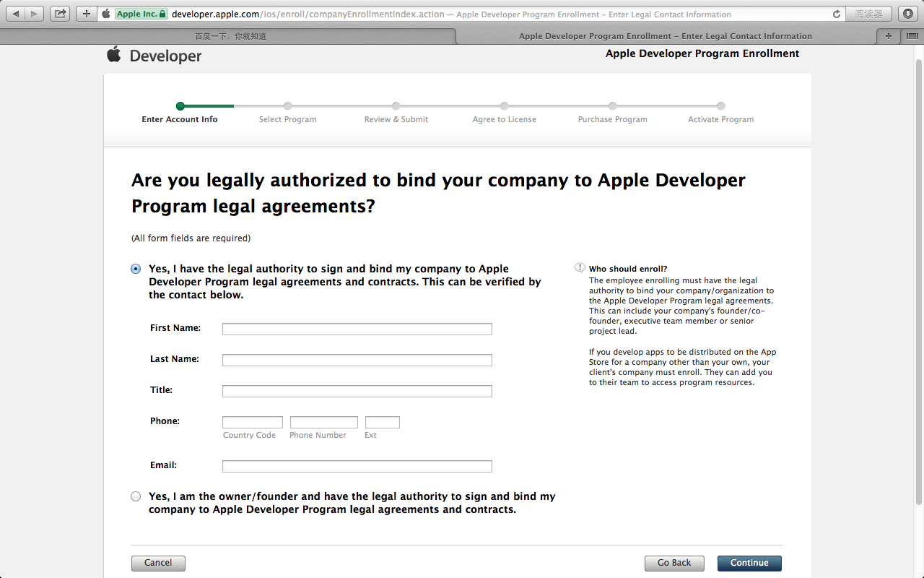This screenshot has height=578, width=924.
Task: Click the Country Code phone field
Action: click(253, 423)
